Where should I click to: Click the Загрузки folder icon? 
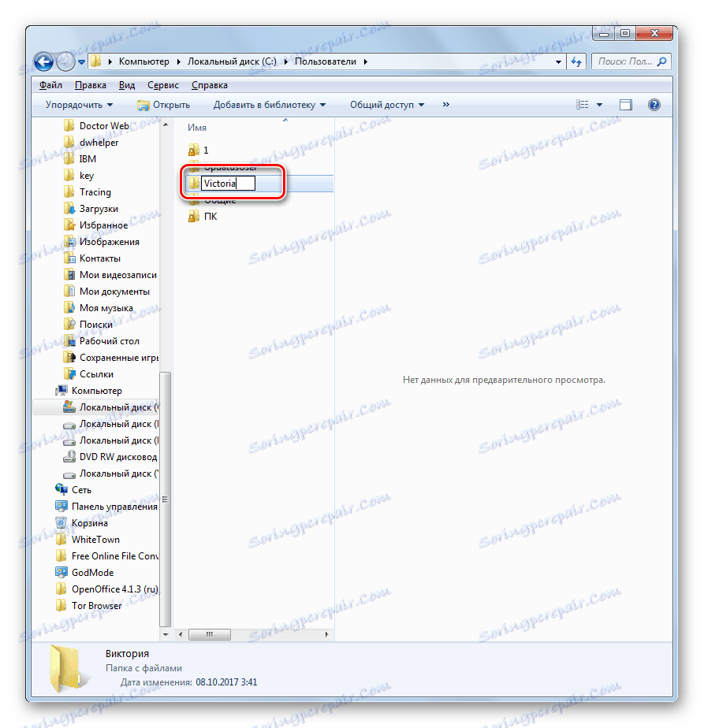coord(69,209)
